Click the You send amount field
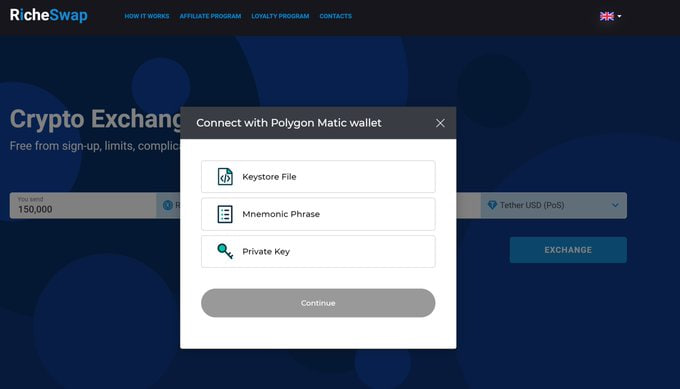Image resolution: width=680 pixels, height=389 pixels. click(82, 206)
